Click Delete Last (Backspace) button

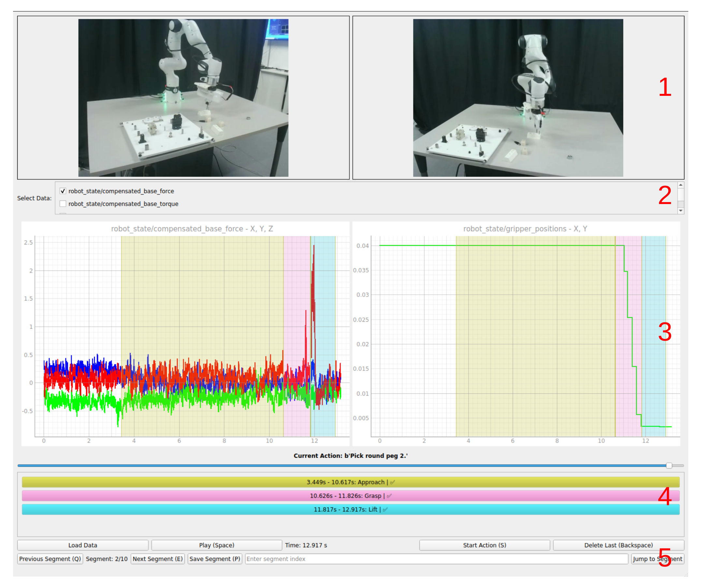pos(618,545)
